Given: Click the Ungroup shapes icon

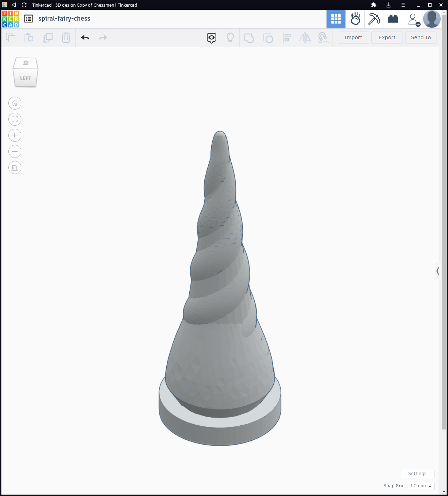Looking at the screenshot, I should 268,38.
